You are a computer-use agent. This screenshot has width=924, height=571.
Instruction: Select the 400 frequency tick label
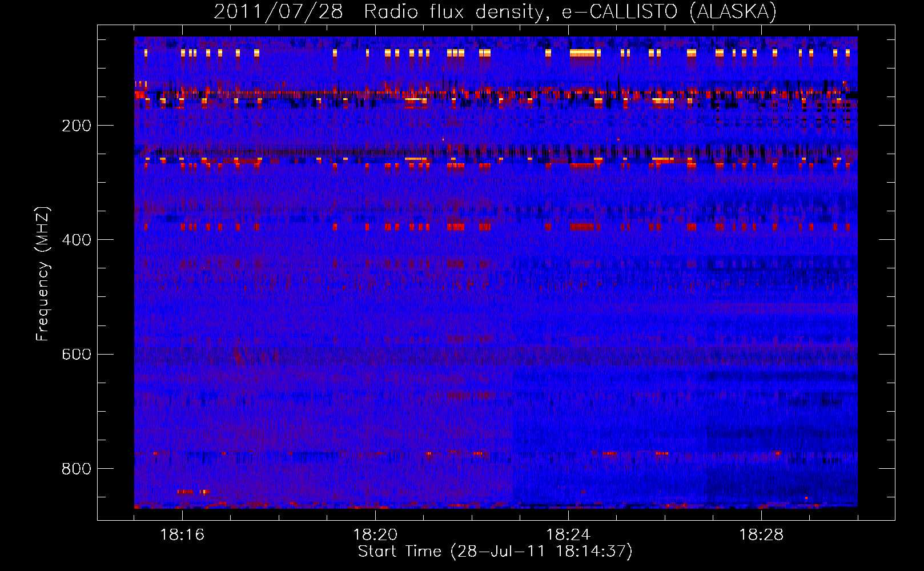coord(77,240)
